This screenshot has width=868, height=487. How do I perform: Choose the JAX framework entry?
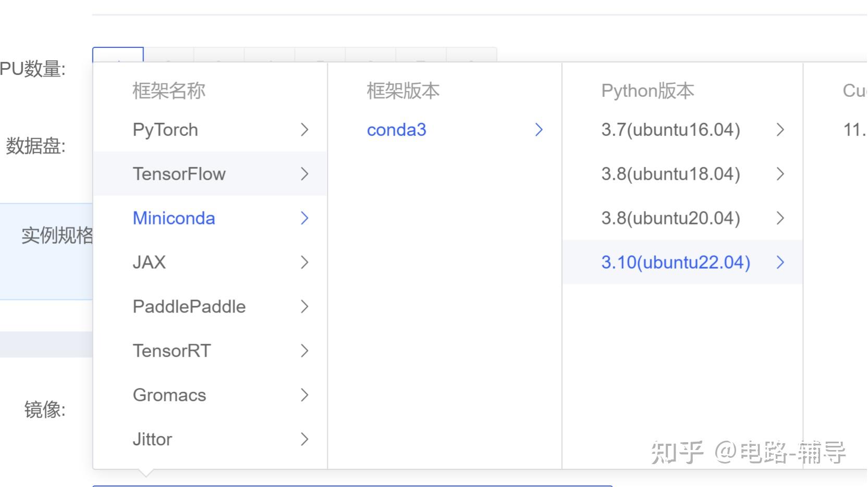pos(149,263)
